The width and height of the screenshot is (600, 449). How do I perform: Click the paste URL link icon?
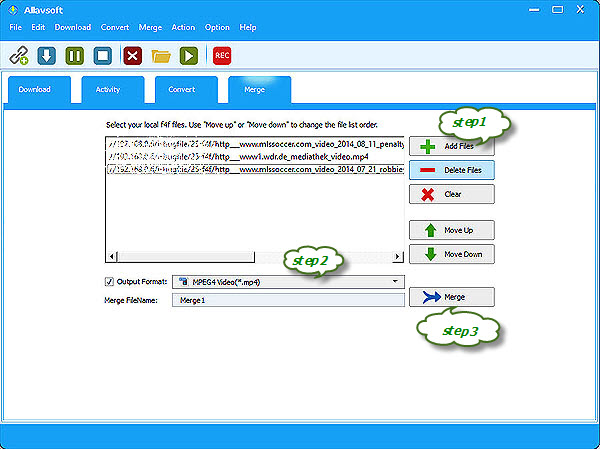point(19,56)
